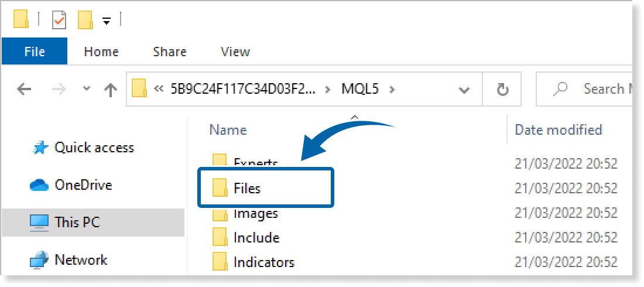This screenshot has width=644, height=287.
Task: Open the File menu tab
Action: pyautogui.click(x=35, y=52)
